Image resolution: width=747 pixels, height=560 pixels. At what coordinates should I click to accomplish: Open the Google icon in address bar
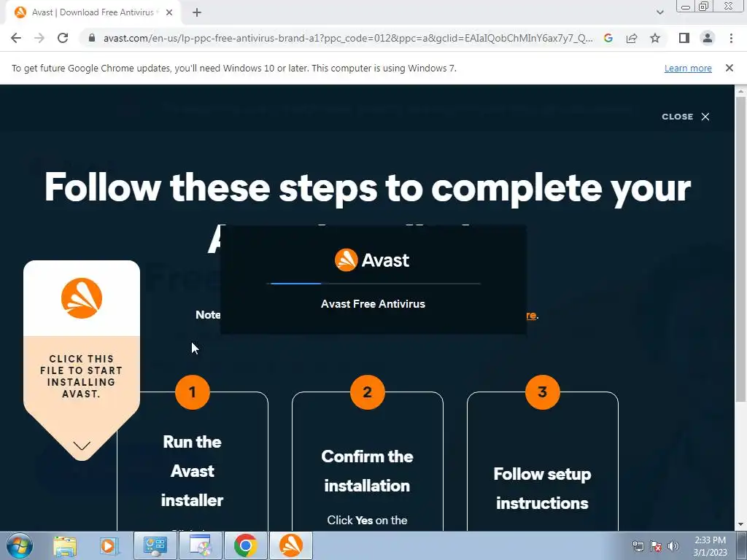coord(608,38)
